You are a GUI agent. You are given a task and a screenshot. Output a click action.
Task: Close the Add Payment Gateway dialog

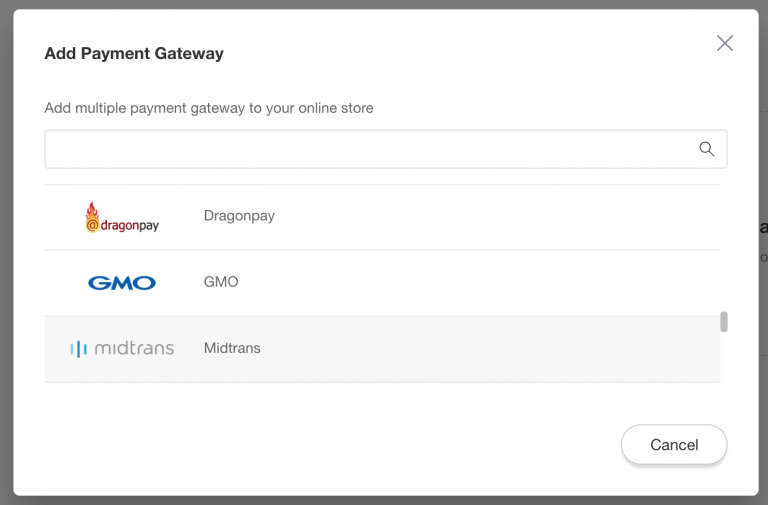point(724,43)
